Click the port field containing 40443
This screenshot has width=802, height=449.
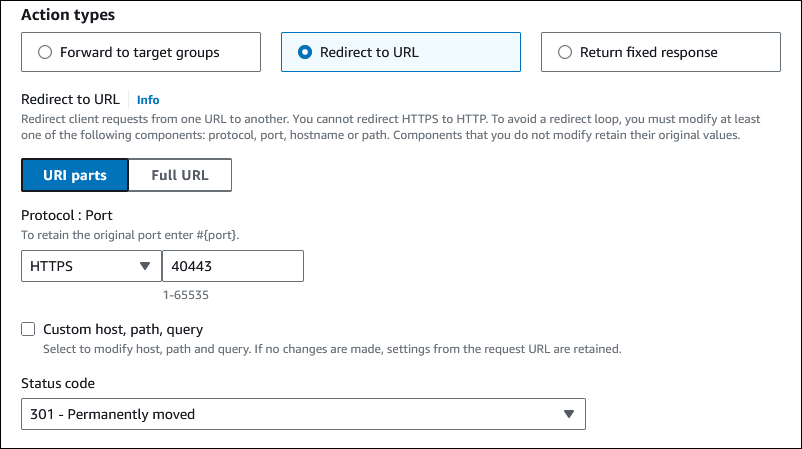coord(232,266)
